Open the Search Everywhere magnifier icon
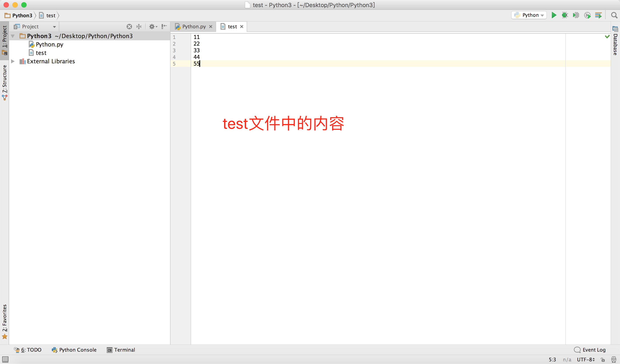The height and width of the screenshot is (364, 620). (x=614, y=15)
